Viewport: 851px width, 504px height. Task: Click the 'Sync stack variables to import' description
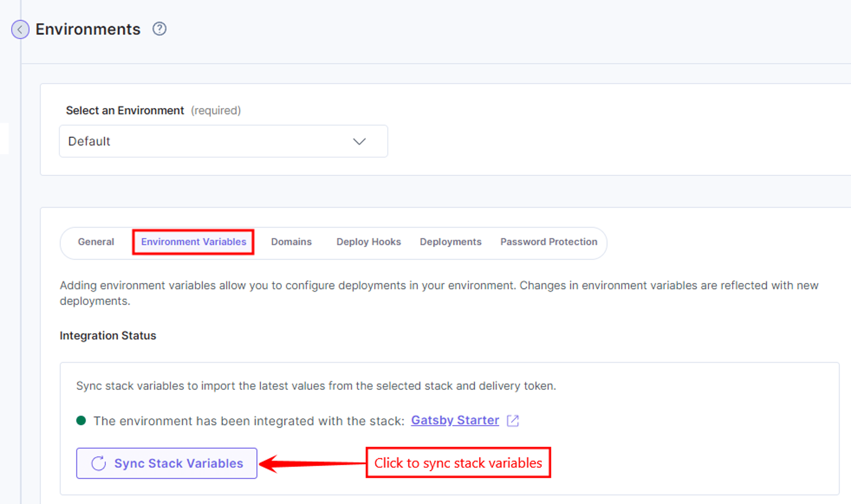tap(316, 386)
